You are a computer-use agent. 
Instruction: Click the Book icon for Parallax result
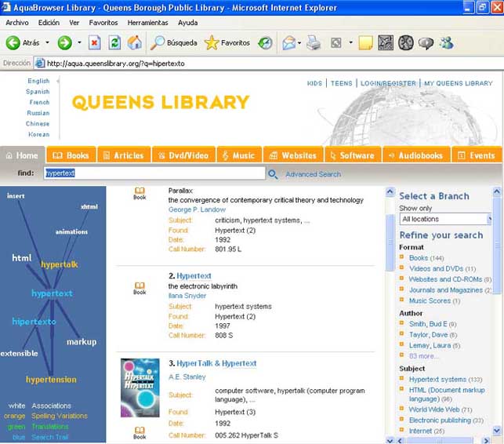[140, 193]
